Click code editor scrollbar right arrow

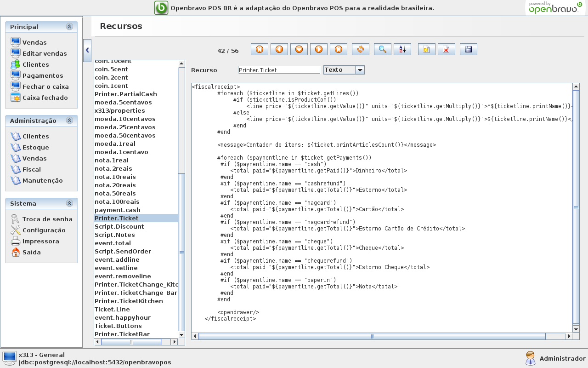(x=570, y=336)
